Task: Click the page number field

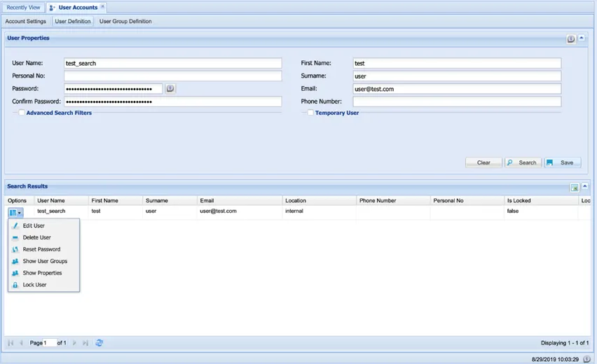Action: pyautogui.click(x=50, y=343)
